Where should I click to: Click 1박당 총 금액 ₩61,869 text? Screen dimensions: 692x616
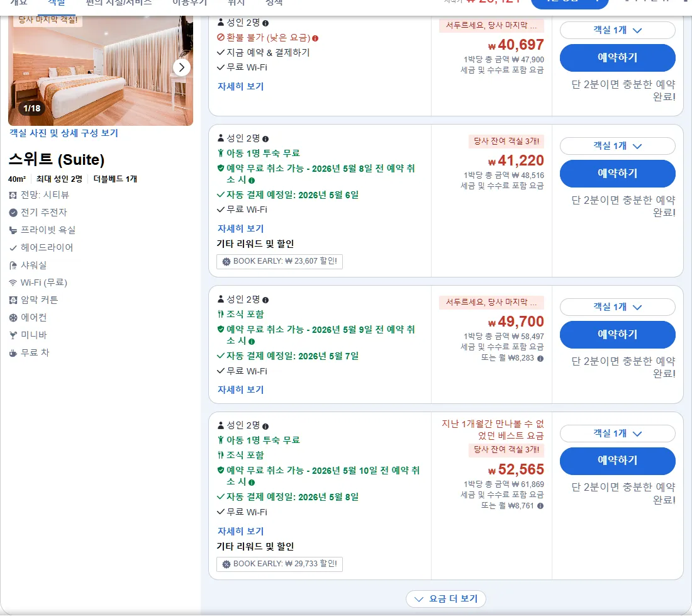coord(503,484)
